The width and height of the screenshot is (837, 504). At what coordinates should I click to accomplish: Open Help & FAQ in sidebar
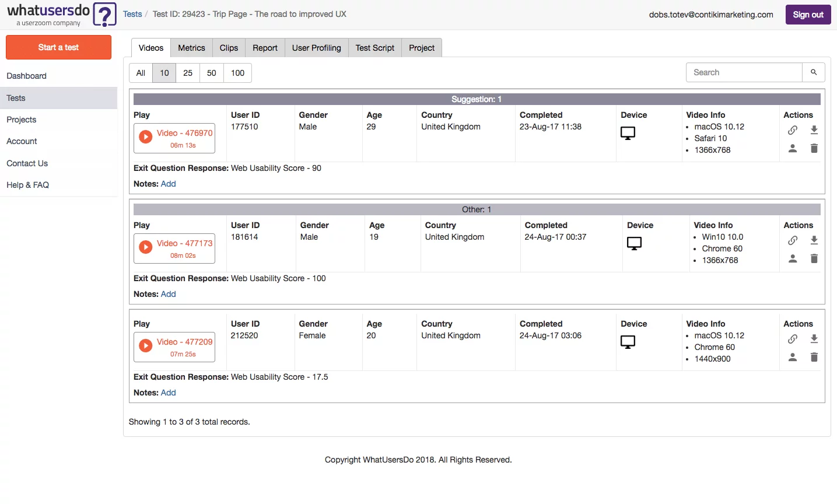click(58, 185)
